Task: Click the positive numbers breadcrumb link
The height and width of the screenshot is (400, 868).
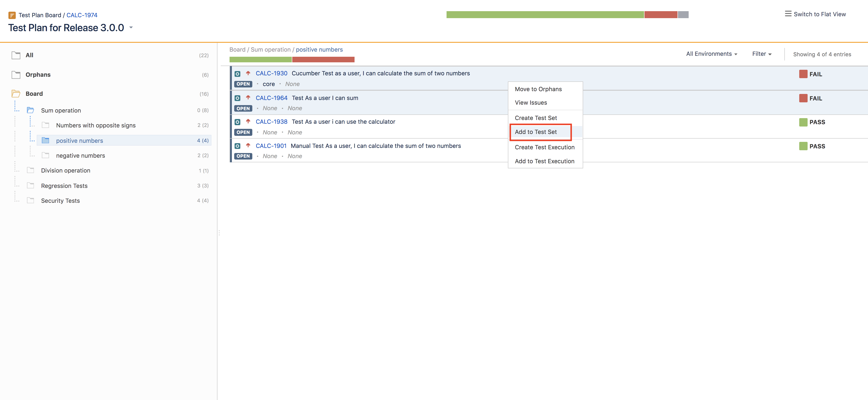Action: [319, 50]
